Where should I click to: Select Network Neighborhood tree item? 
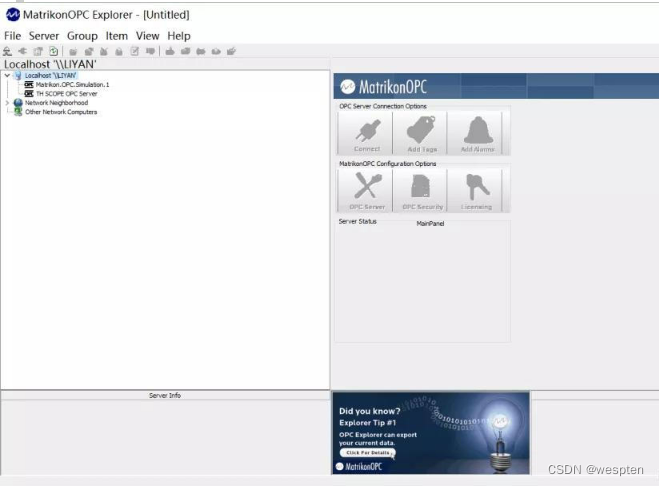[56, 103]
